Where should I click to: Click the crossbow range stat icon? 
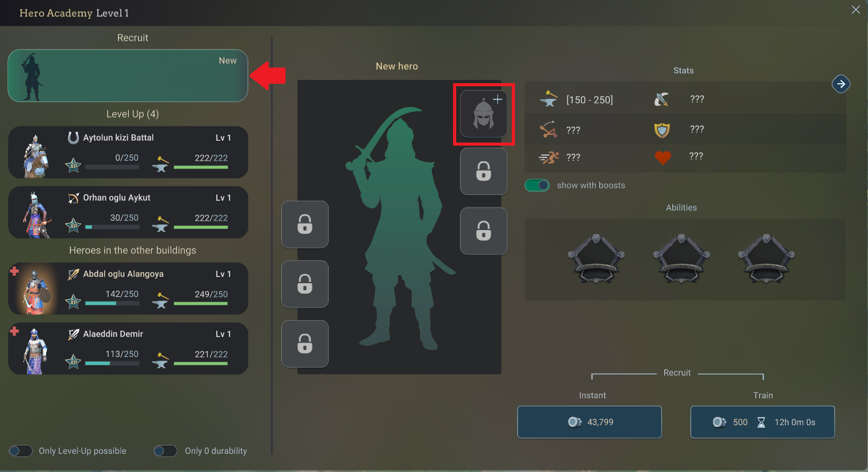(548, 130)
